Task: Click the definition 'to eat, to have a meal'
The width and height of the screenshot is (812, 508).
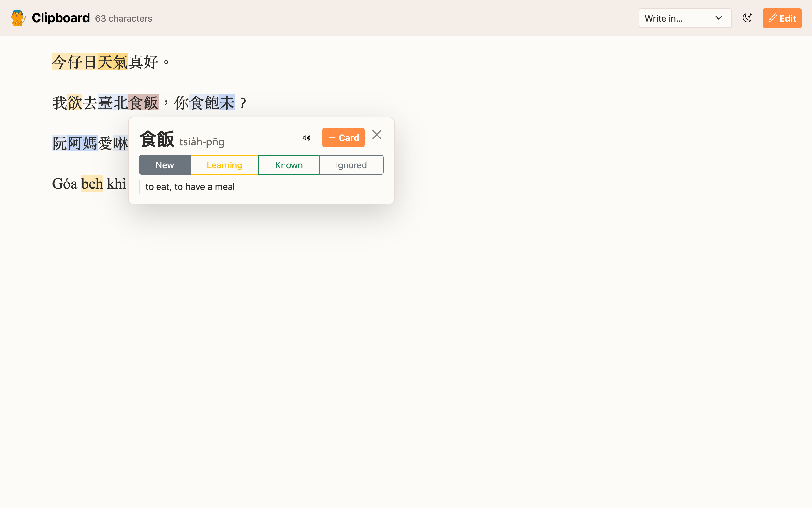Action: pos(190,187)
